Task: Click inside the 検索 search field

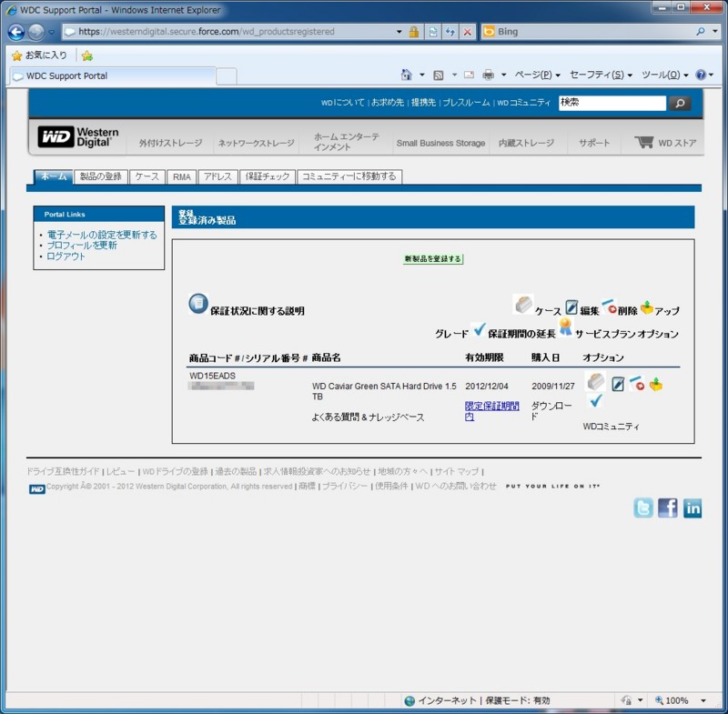Action: (612, 103)
